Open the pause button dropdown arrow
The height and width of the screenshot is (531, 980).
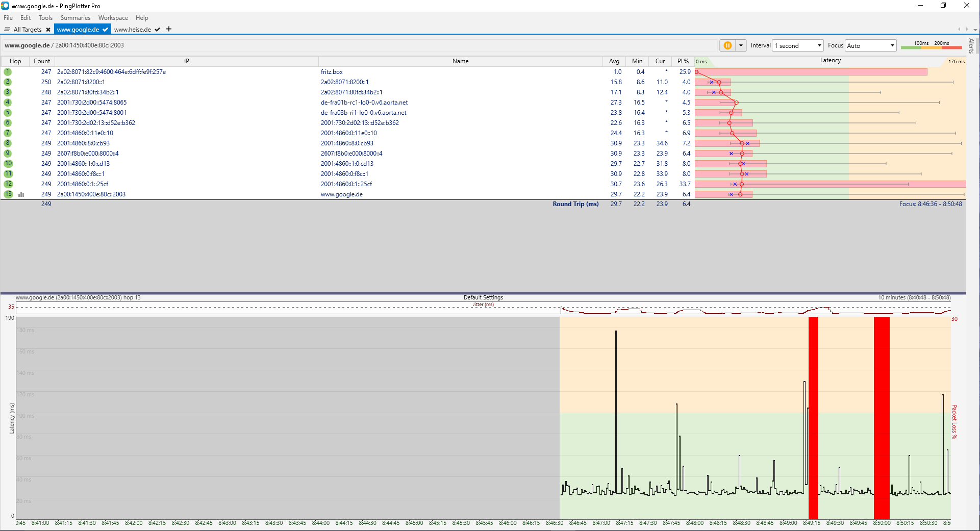[741, 45]
